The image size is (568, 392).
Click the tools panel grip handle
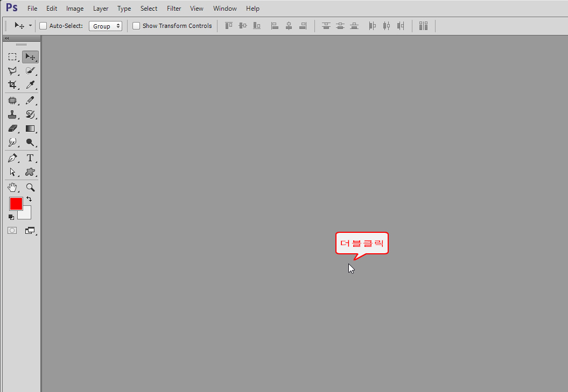21,45
